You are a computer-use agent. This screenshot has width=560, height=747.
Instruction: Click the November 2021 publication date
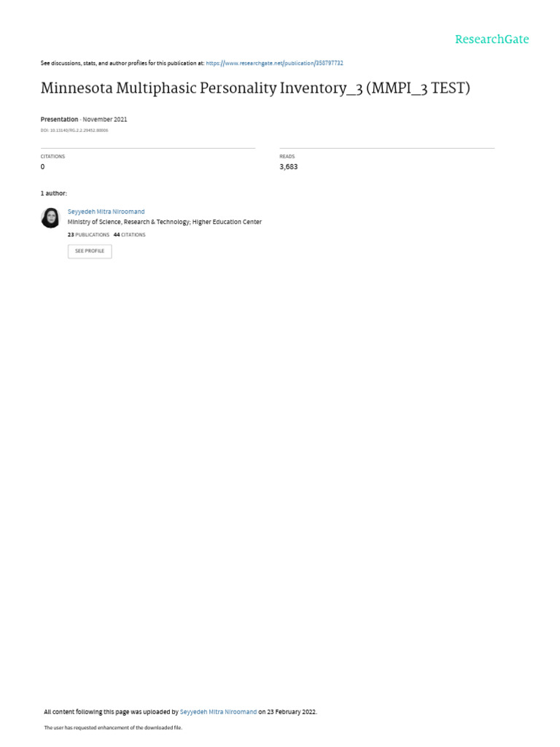coord(105,119)
